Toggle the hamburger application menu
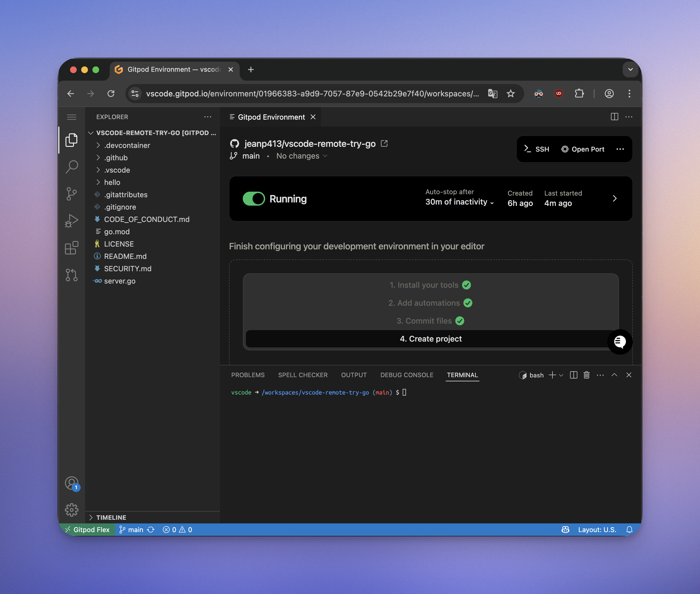Screen dimensions: 700x594 click(72, 117)
